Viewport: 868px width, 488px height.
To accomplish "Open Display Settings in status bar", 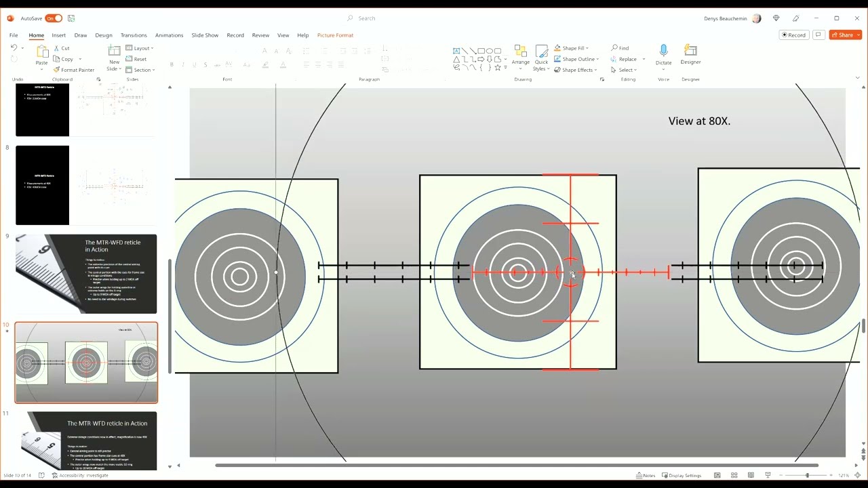I will tap(682, 475).
